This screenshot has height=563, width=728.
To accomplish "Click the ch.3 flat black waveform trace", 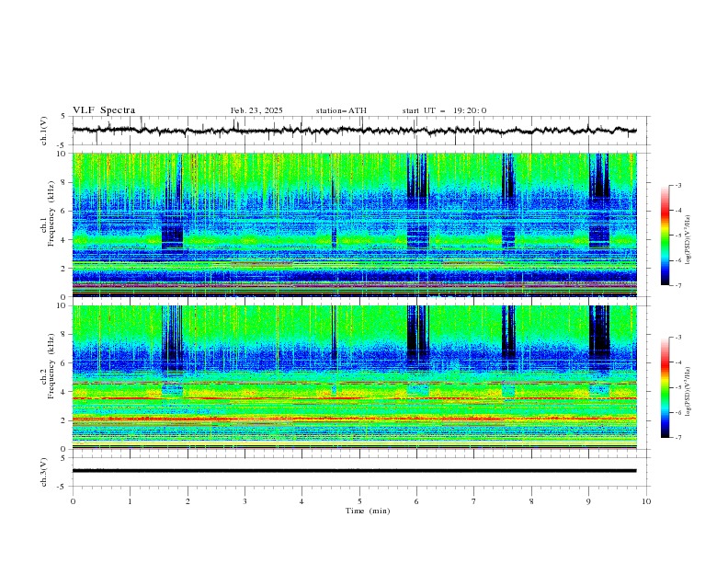I will click(x=354, y=471).
